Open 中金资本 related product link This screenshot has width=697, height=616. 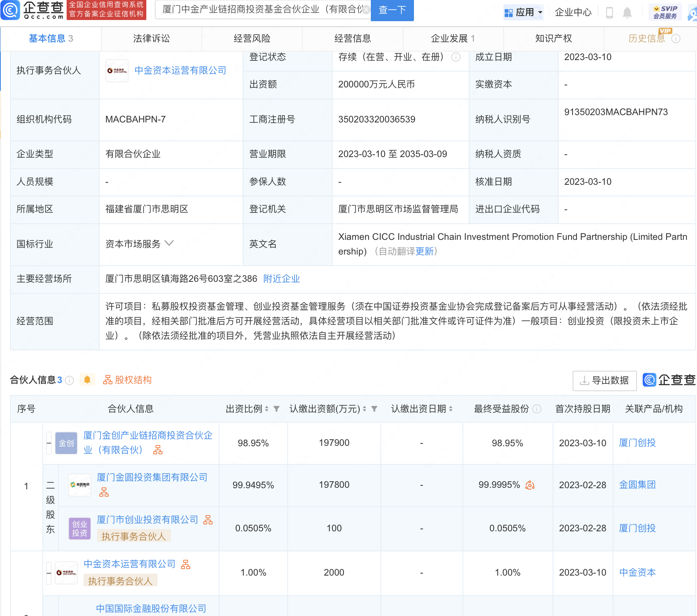click(x=637, y=572)
